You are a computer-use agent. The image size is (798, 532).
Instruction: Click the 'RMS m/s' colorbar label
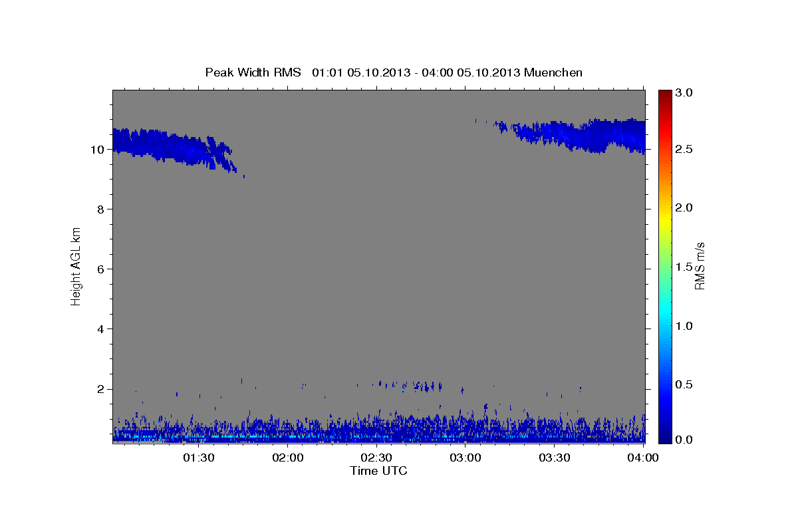(699, 267)
